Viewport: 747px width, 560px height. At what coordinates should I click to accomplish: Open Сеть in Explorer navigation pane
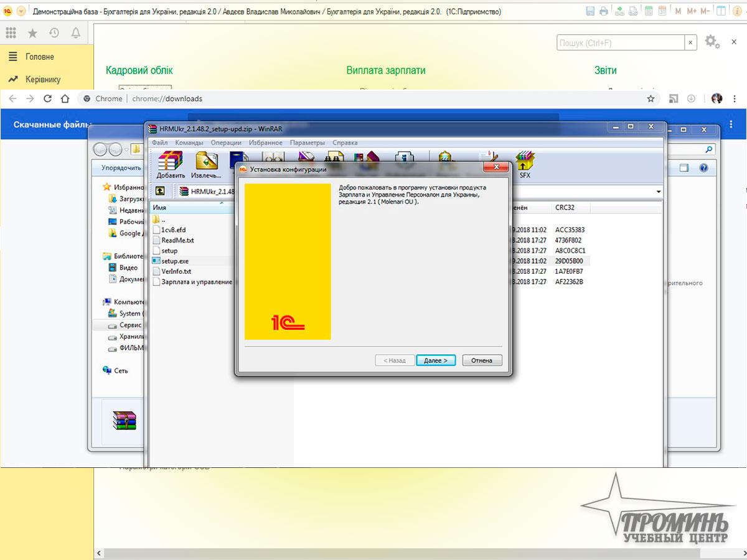tap(116, 370)
